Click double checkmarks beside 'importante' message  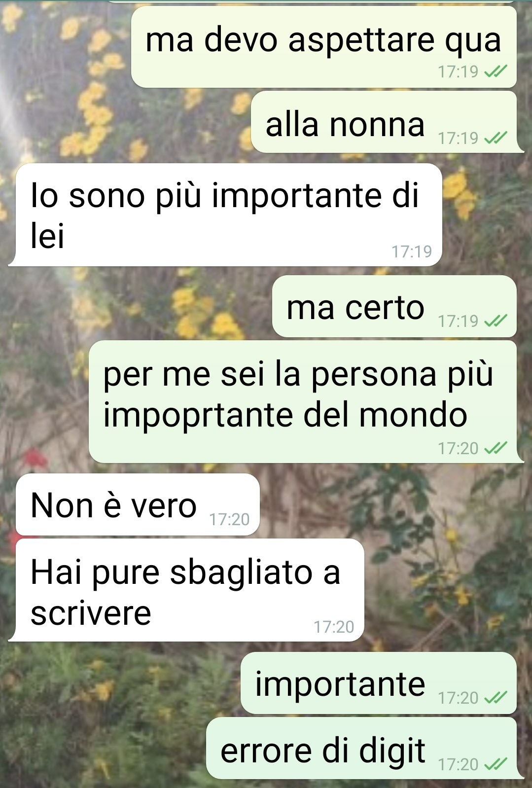coord(496,698)
